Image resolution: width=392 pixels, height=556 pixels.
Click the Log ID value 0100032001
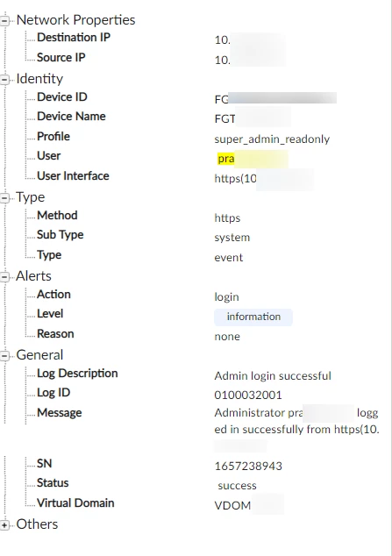[x=248, y=395]
